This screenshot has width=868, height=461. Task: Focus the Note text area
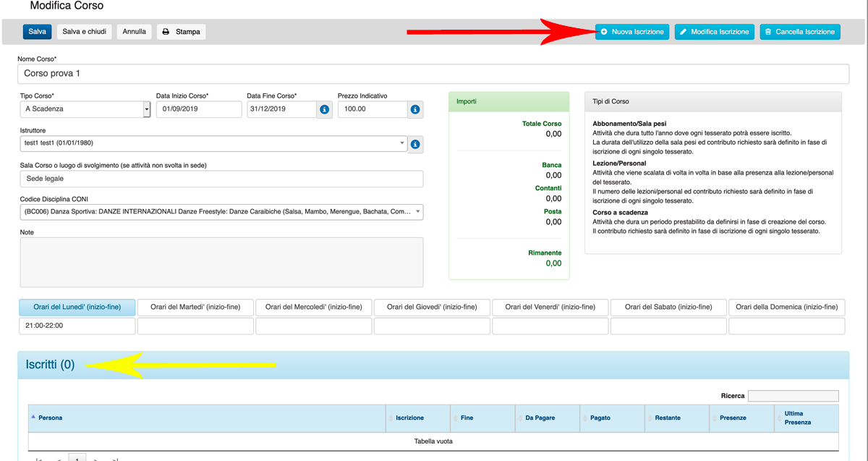221,262
